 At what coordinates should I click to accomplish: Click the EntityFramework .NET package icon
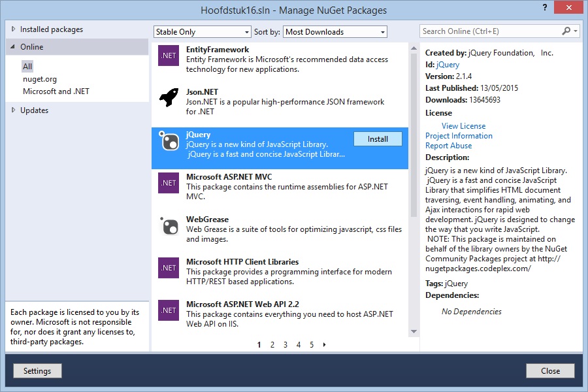[x=169, y=56]
